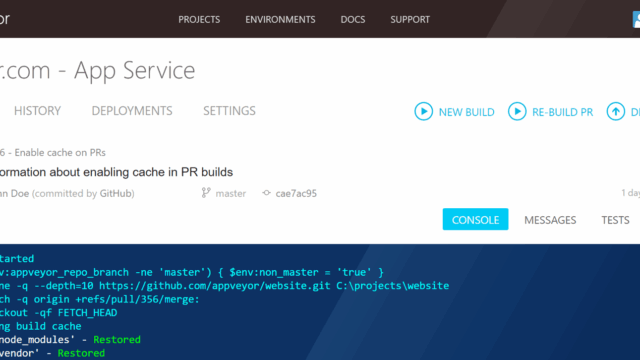640x360 pixels.
Task: Open the SETTINGS tab
Action: (x=229, y=111)
